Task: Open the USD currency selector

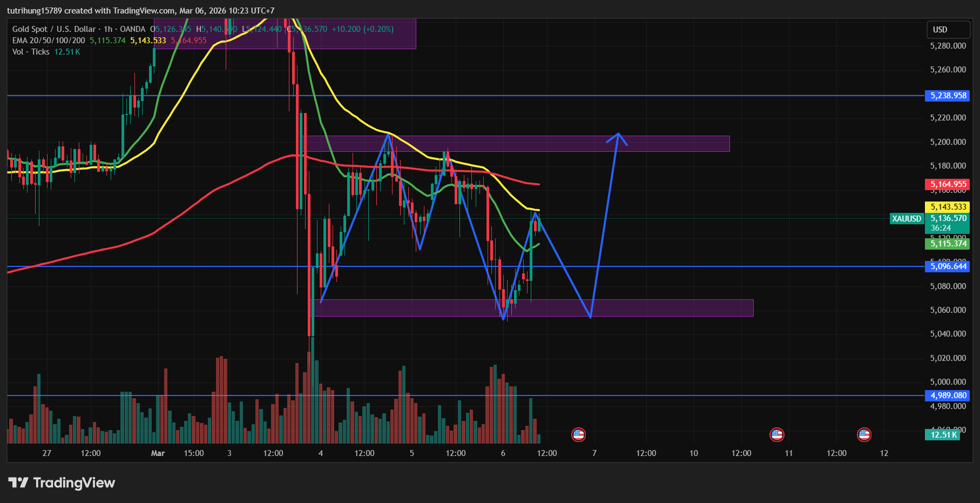Action: [940, 30]
